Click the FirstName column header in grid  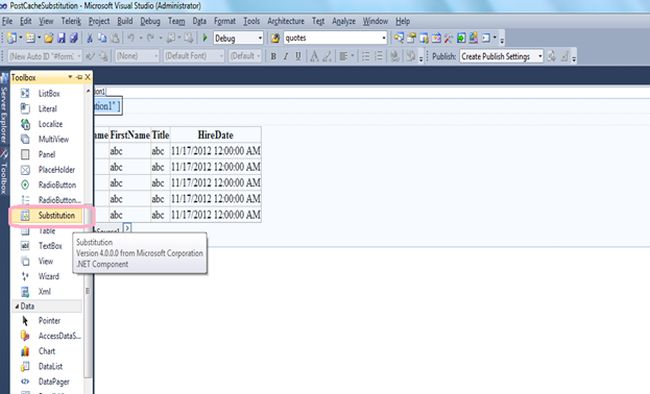130,135
